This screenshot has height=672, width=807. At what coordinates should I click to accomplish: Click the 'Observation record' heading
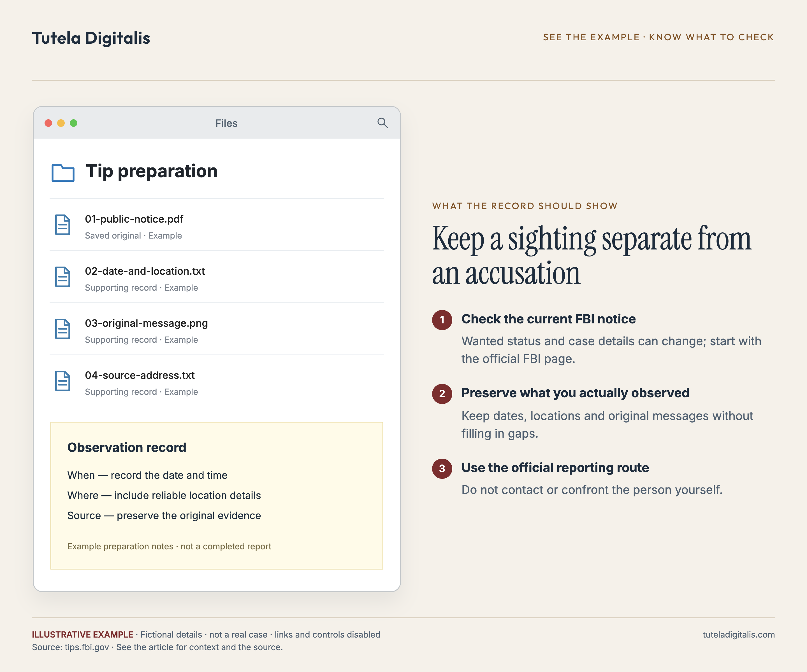[127, 447]
